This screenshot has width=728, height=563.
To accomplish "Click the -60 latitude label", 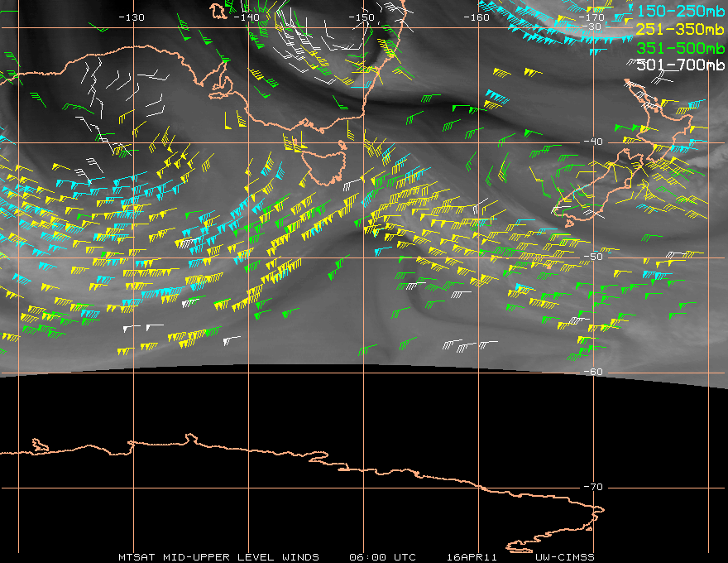I will pos(593,372).
